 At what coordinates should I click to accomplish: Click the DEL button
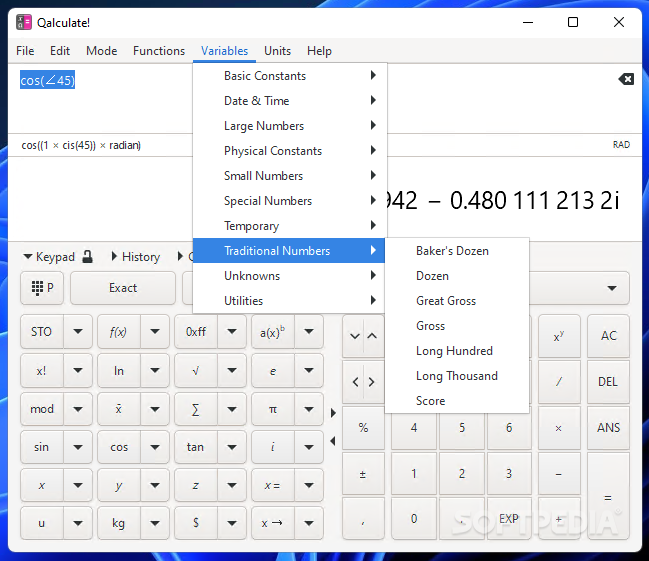608,382
